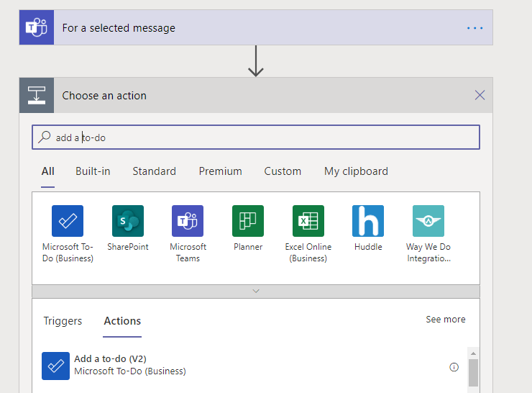Switch to the Triggers tab
Image resolution: width=532 pixels, height=393 pixels.
(x=63, y=321)
